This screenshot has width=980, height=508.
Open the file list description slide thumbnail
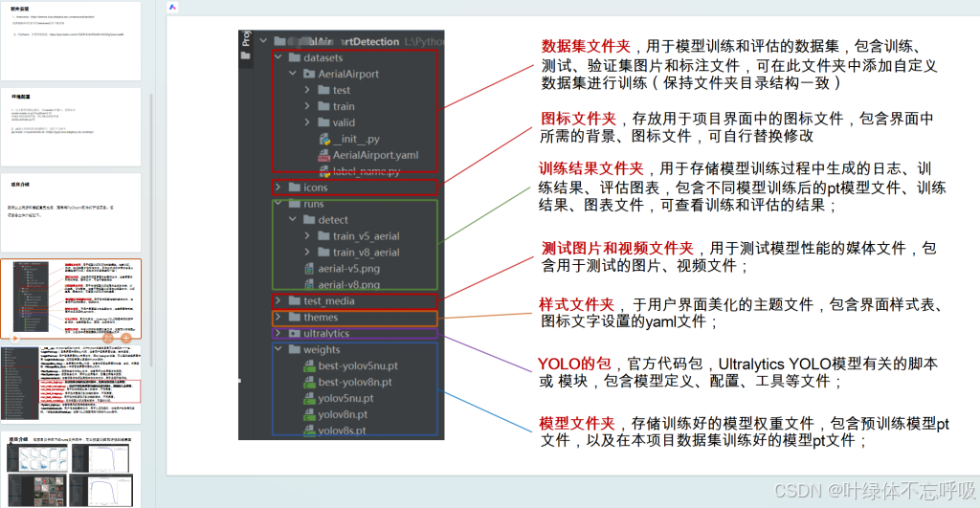[71, 385]
